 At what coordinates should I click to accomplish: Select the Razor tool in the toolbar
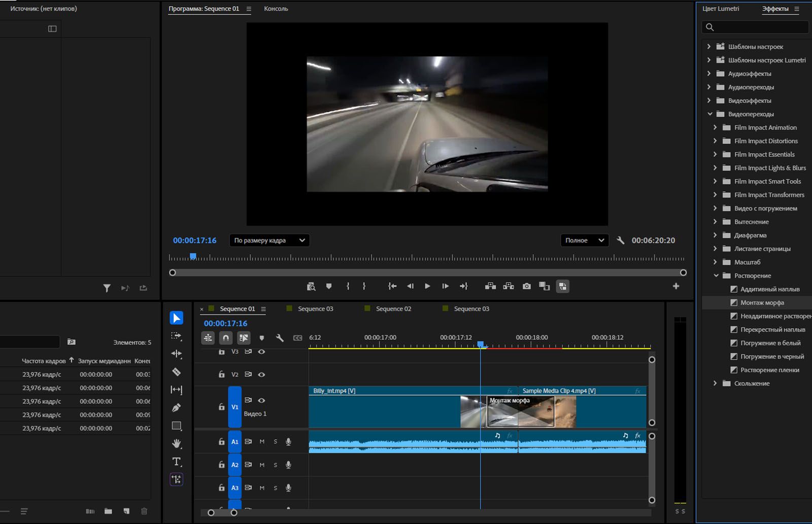click(176, 372)
